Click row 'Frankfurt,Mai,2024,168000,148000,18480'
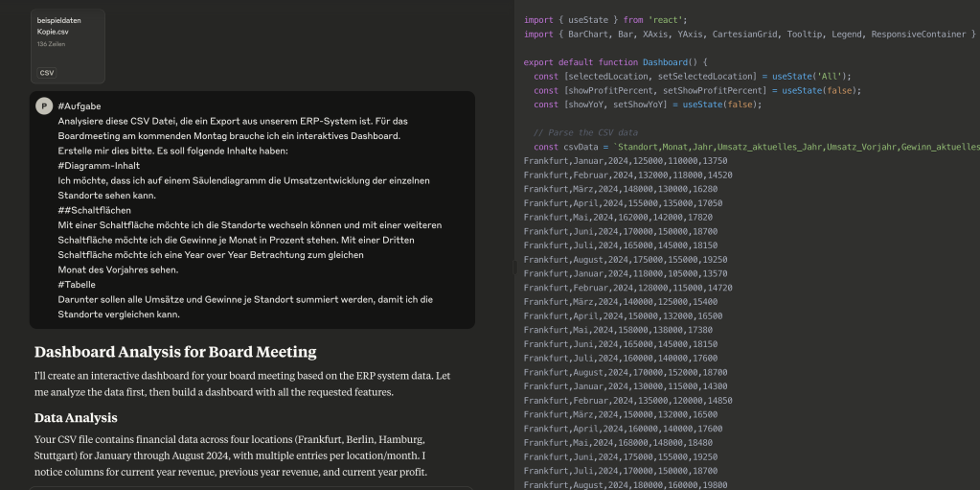This screenshot has height=490, width=980. [618, 442]
